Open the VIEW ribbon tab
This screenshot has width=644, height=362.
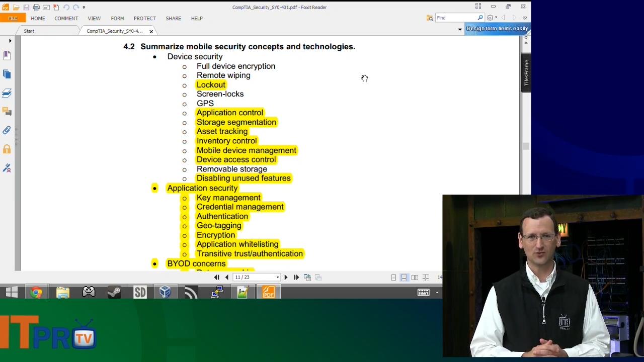(94, 18)
